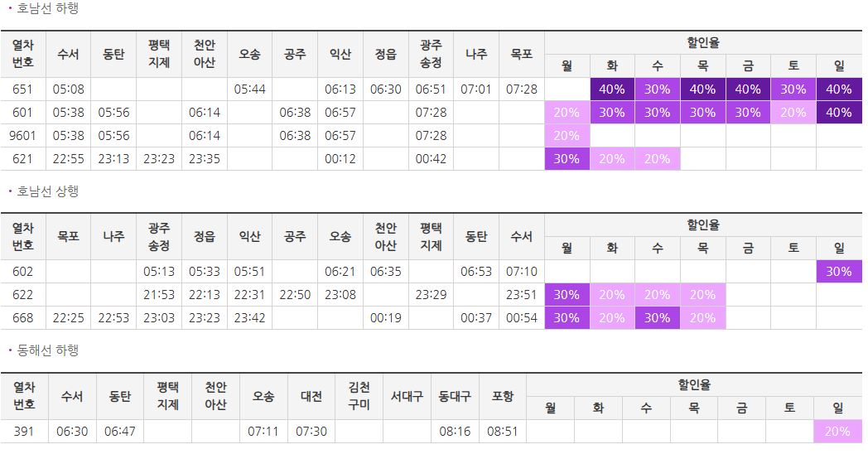Select train number 622 cell
This screenshot has height=454, width=868.
pos(22,295)
